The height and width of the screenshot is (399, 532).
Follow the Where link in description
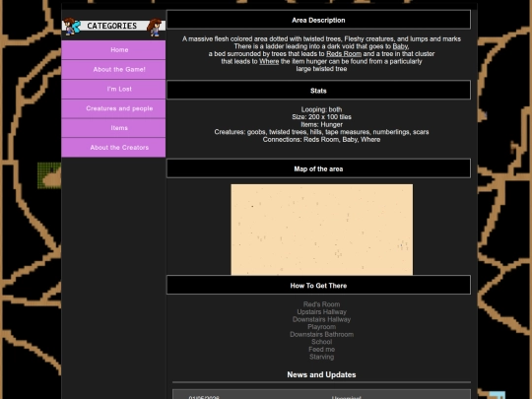[269, 61]
